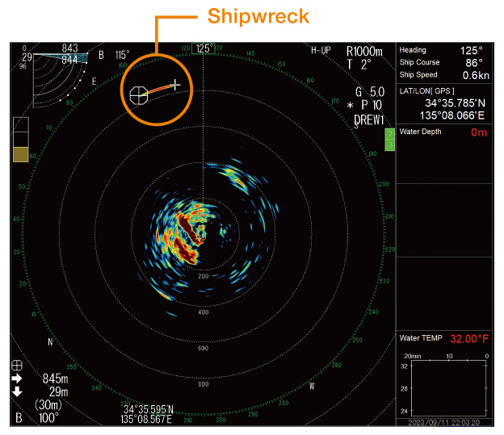Click the R1000m range setting
Screen dimensions: 504x435
364,52
